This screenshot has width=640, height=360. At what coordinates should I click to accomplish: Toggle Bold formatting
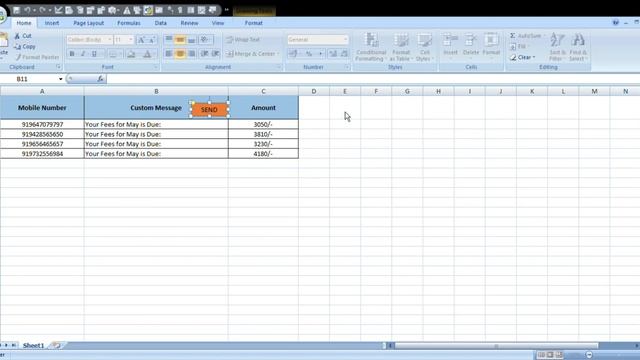tap(72, 53)
